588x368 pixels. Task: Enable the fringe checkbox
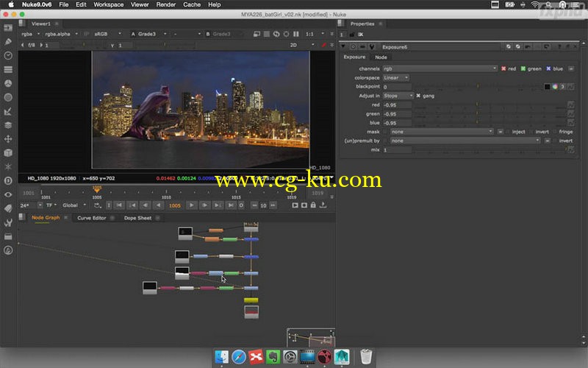[555, 132]
